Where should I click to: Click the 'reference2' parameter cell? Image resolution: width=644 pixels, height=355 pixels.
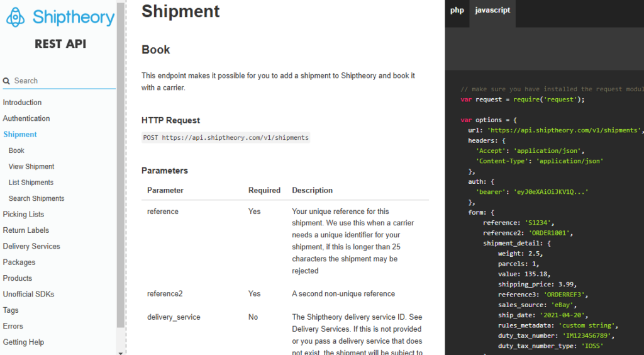click(x=165, y=294)
